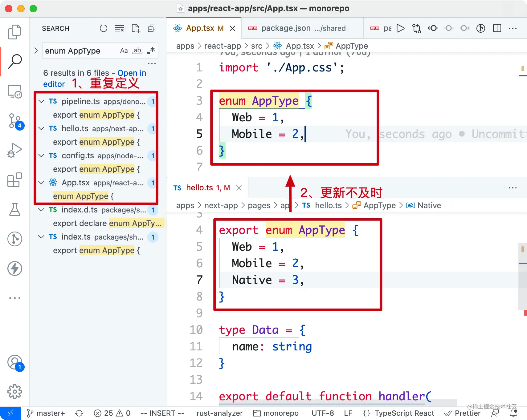Open the Run and Debug view
The width and height of the screenshot is (527, 420).
pyautogui.click(x=14, y=151)
